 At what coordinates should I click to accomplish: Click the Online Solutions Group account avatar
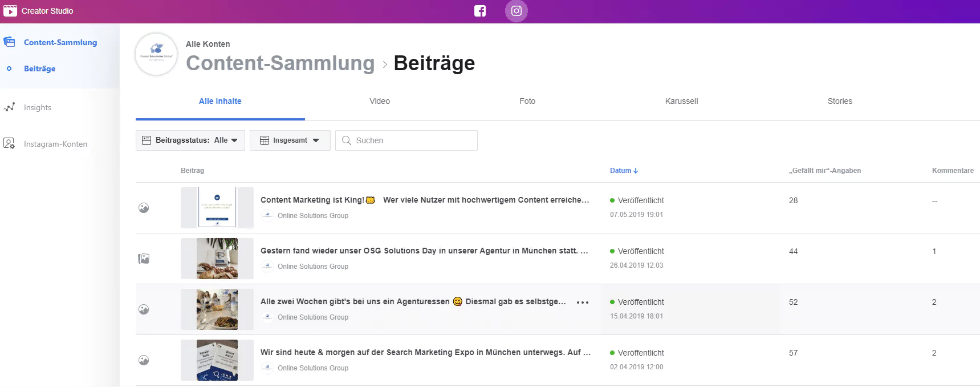tap(156, 54)
